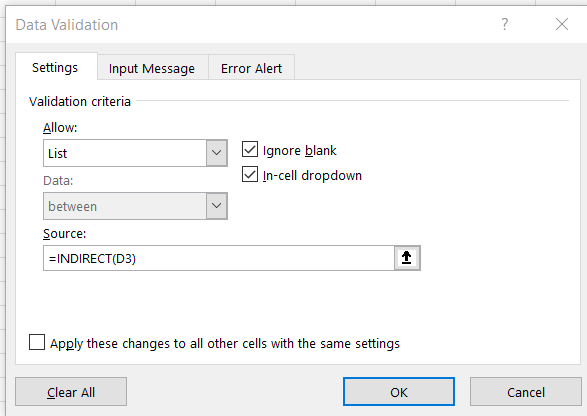Select the Settings tab
Viewport: 587px width, 416px height.
tap(55, 67)
